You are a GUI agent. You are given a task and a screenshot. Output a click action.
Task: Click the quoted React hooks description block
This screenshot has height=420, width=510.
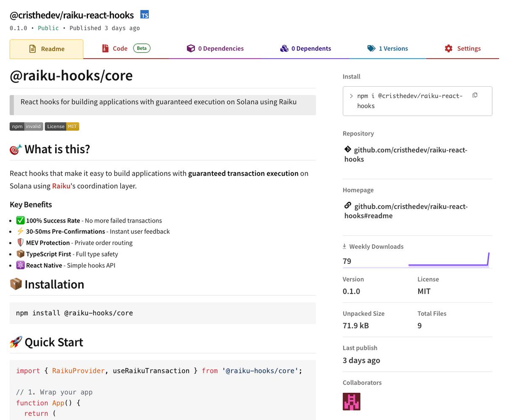point(163,105)
